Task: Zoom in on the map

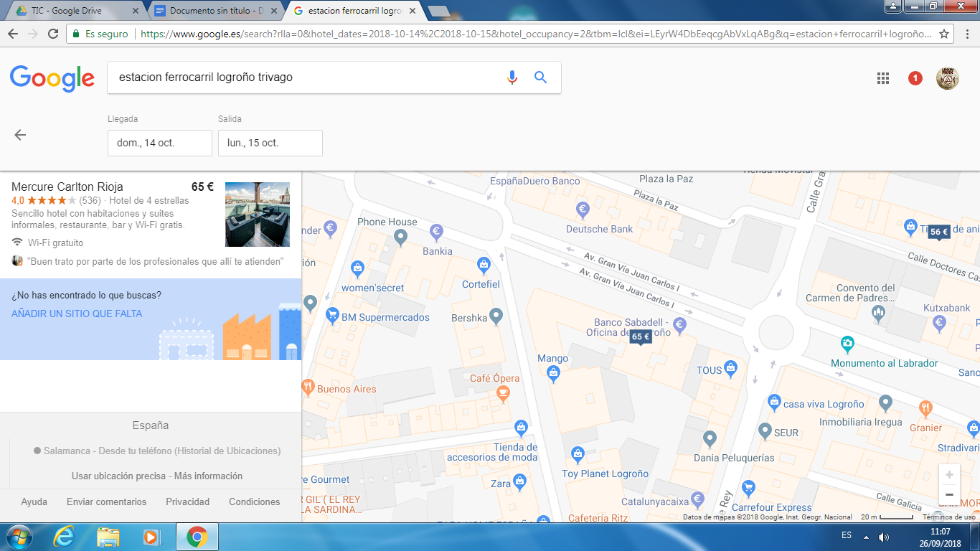Action: [x=949, y=475]
